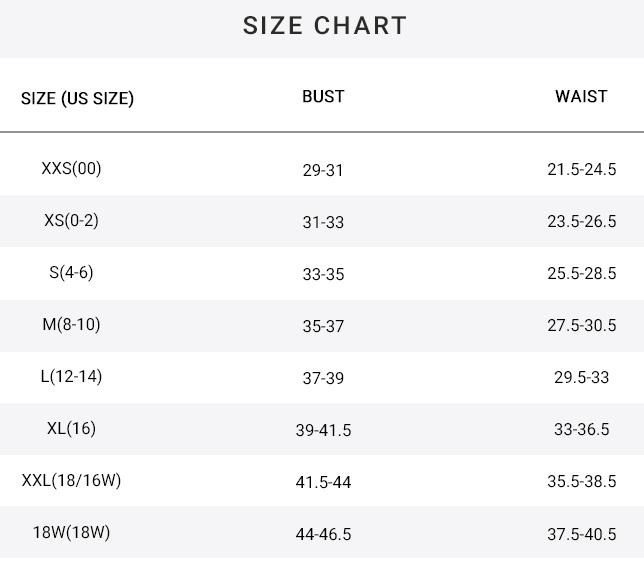Screen dimensions: 644x567
Task: Click waist value 21.5-24.5
Action: pyautogui.click(x=581, y=170)
